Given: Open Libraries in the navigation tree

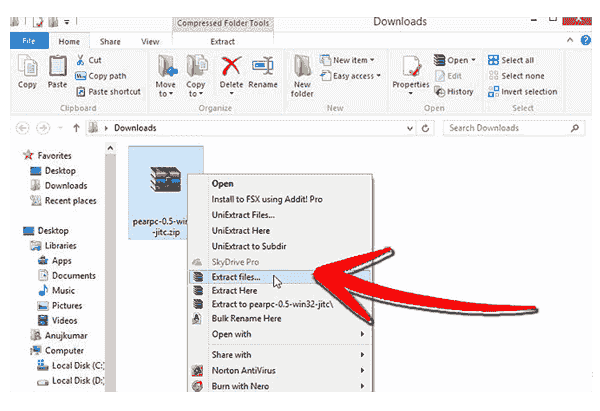Looking at the screenshot, I should point(54,246).
